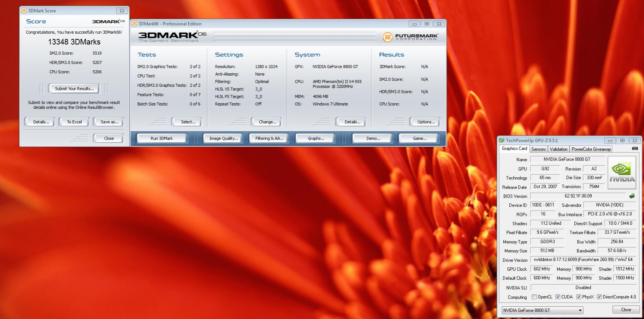Click Feature Tests 0 of 7 row

(x=169, y=95)
